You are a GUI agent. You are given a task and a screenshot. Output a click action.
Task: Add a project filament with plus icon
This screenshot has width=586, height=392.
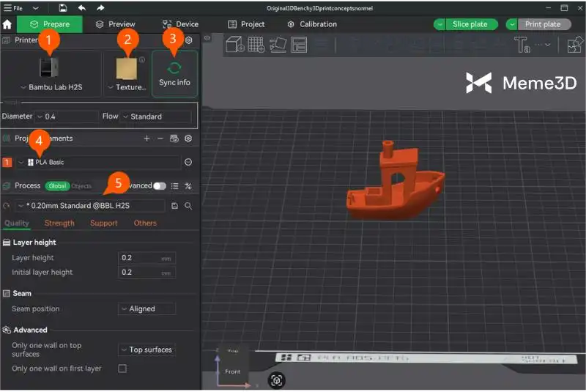click(x=146, y=138)
